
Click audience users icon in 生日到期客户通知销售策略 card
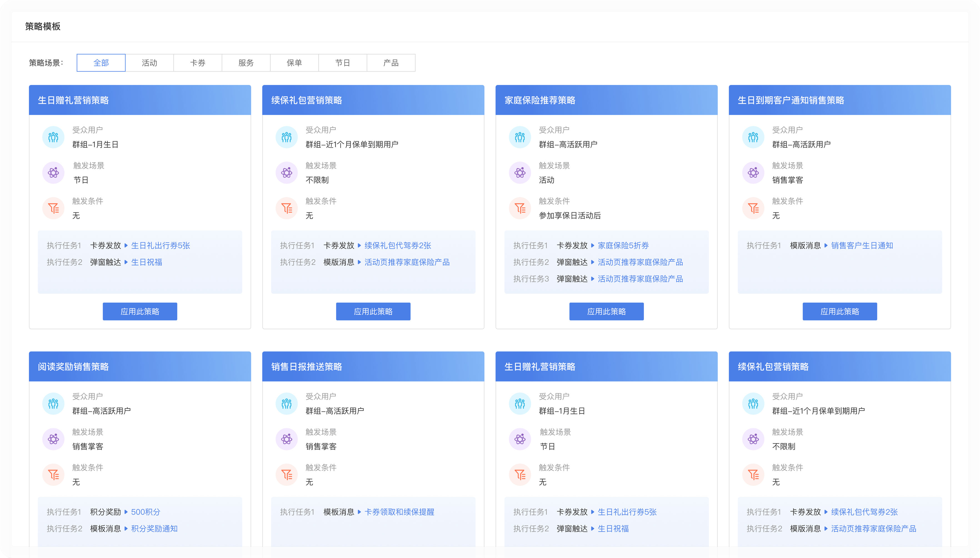(x=753, y=137)
